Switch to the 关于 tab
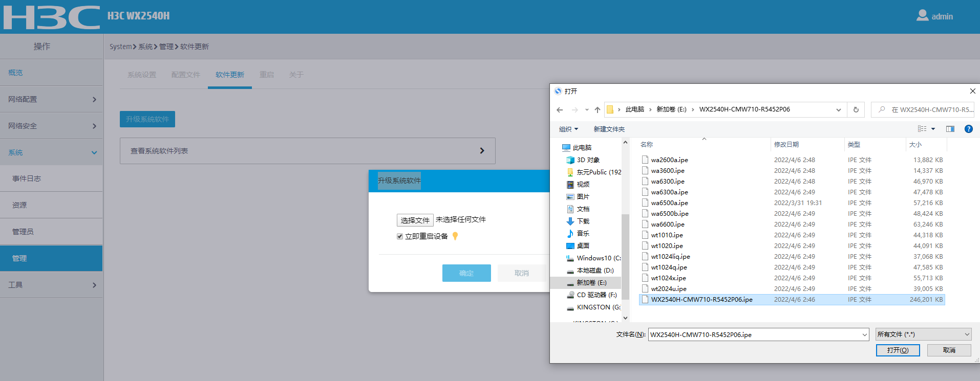The height and width of the screenshot is (381, 980). pos(296,75)
